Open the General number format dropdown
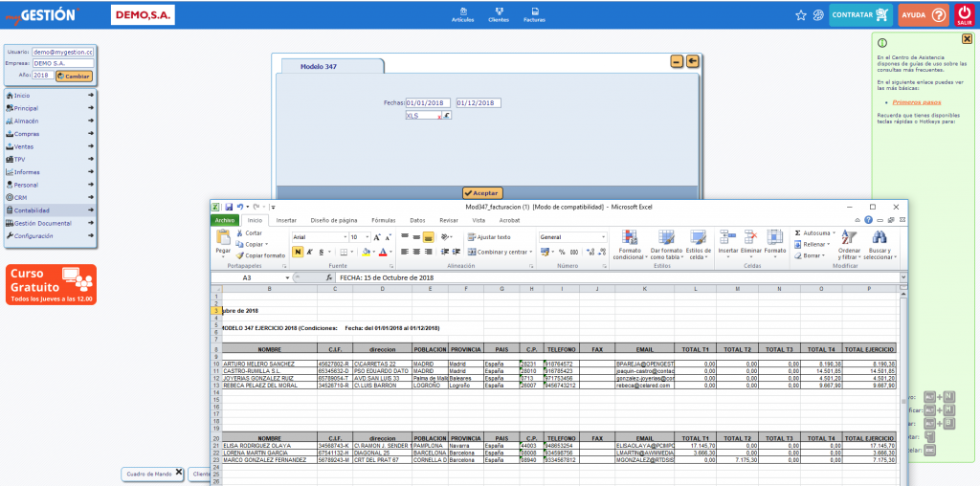The width and height of the screenshot is (980, 486). 605,236
